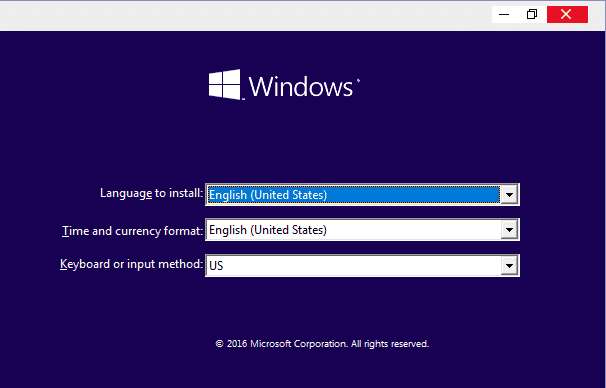Click the Time and currency English (United States) box

(353, 230)
